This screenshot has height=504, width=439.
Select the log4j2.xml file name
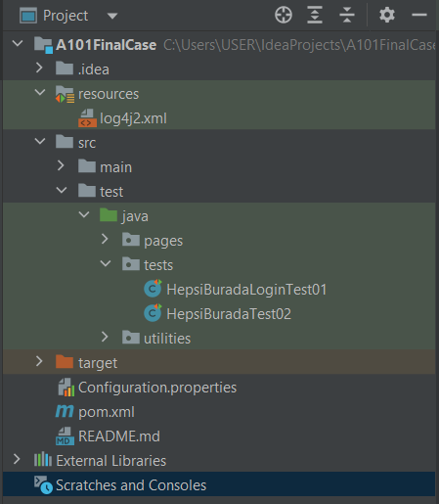pyautogui.click(x=133, y=118)
